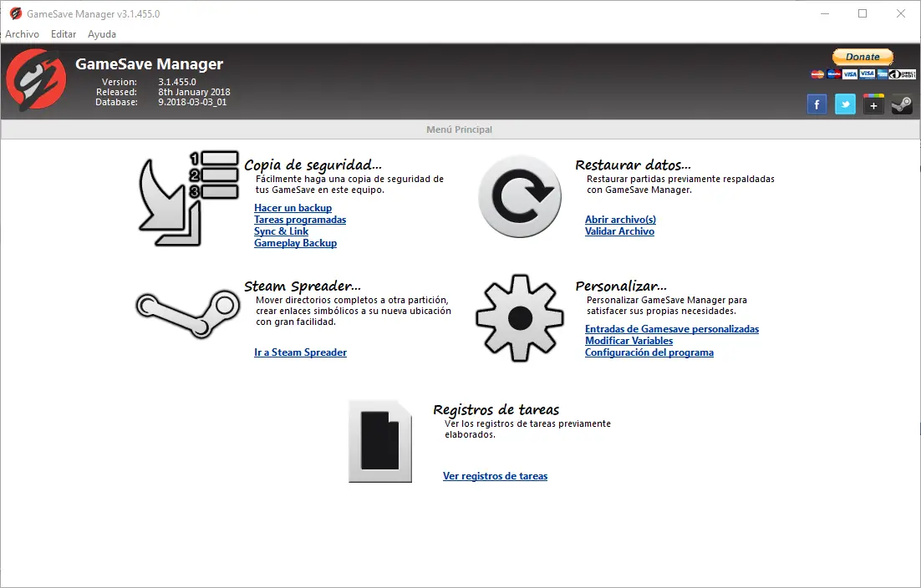Open Configuración del programa link
This screenshot has width=921, height=588.
(649, 352)
